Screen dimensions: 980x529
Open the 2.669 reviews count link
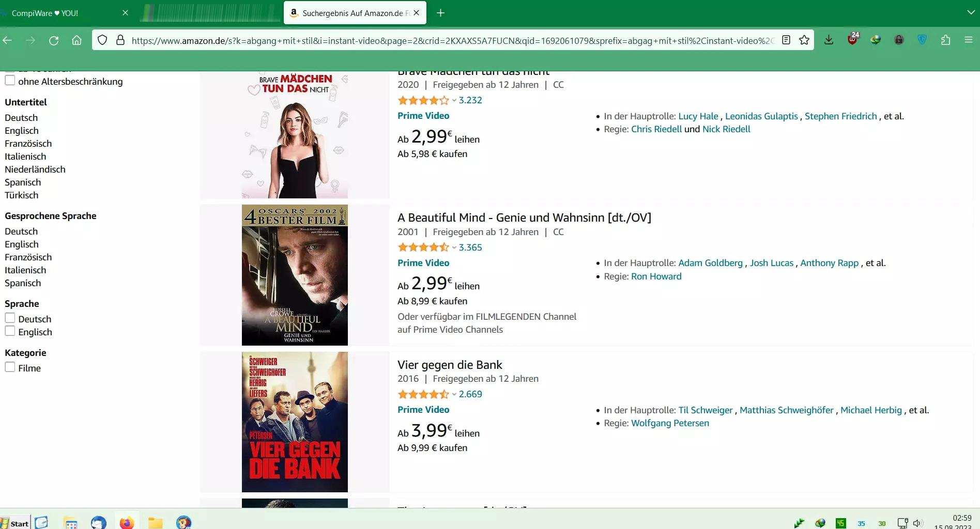[470, 394]
